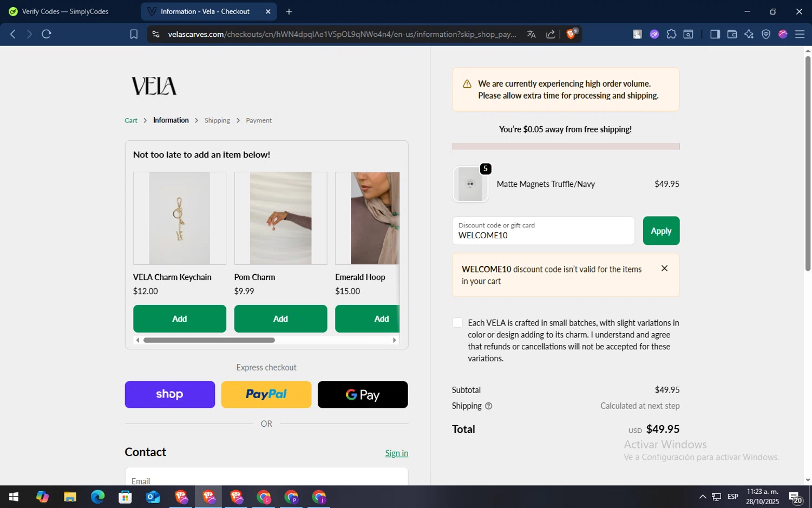Focus the Email contact field
The height and width of the screenshot is (508, 812).
point(266,477)
